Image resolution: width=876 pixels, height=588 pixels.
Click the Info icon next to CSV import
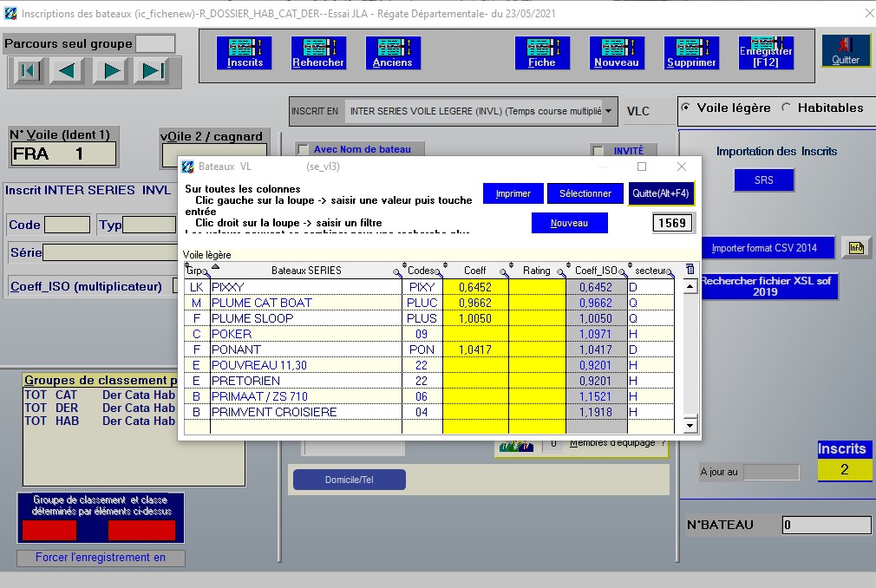point(855,248)
